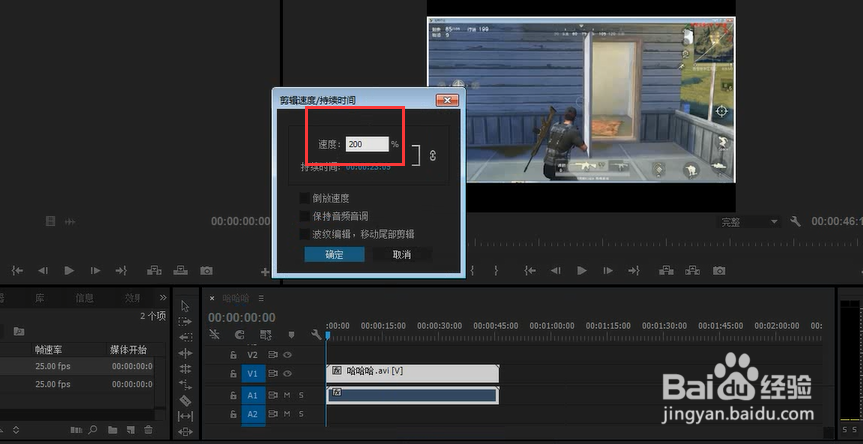The image size is (863, 444).
Task: Play in the Program monitor
Action: pyautogui.click(x=582, y=270)
